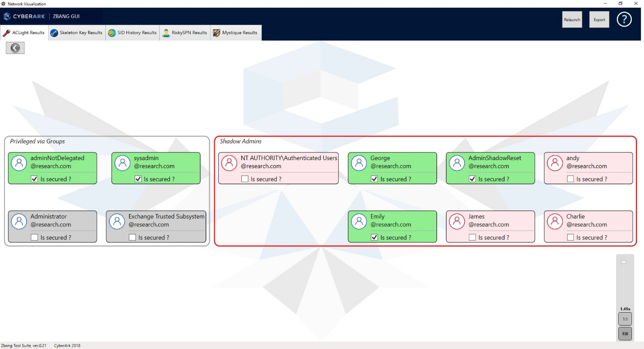Screen dimensions: 644x349
Task: Click the back arrow button
Action: pos(15,48)
